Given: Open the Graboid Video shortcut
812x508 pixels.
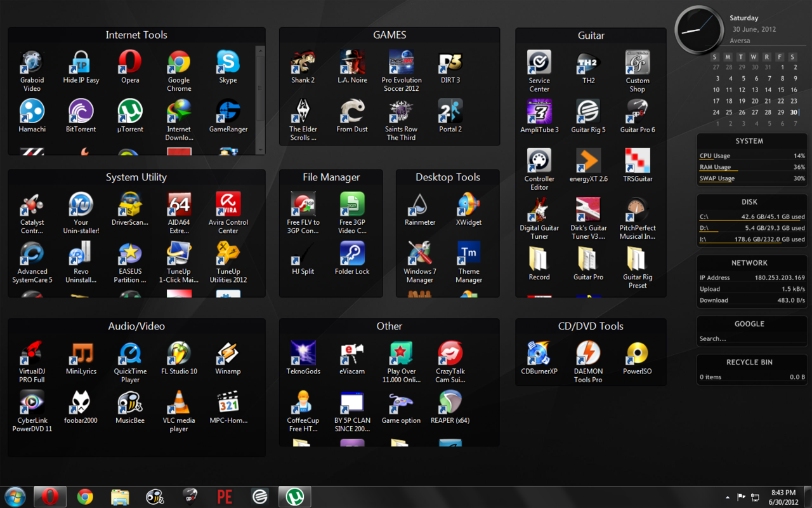Looking at the screenshot, I should click(x=32, y=71).
